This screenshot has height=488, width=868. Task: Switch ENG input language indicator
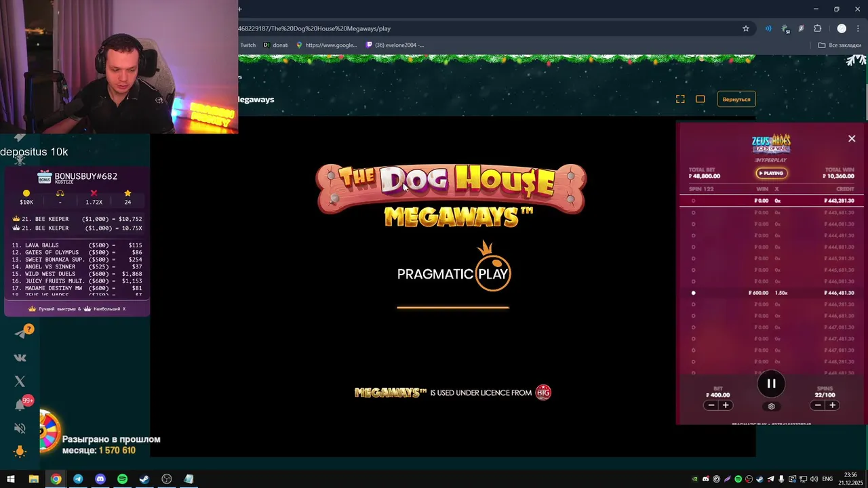click(x=827, y=479)
